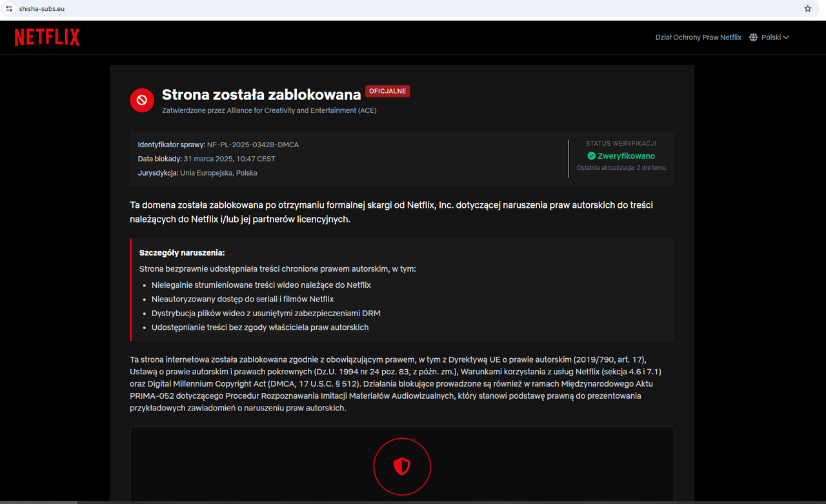Open the Dział Ochrony Praw Netflix link
This screenshot has height=504, width=826.
[698, 37]
